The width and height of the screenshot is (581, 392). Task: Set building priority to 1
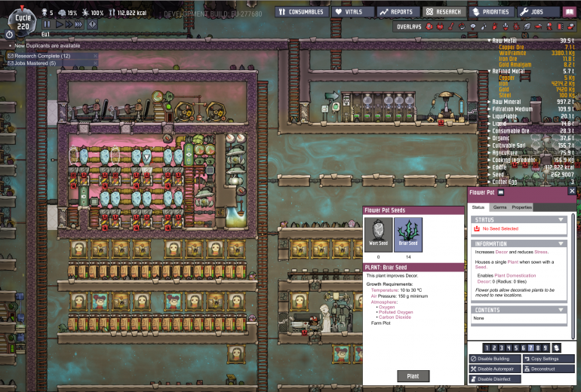tap(487, 348)
